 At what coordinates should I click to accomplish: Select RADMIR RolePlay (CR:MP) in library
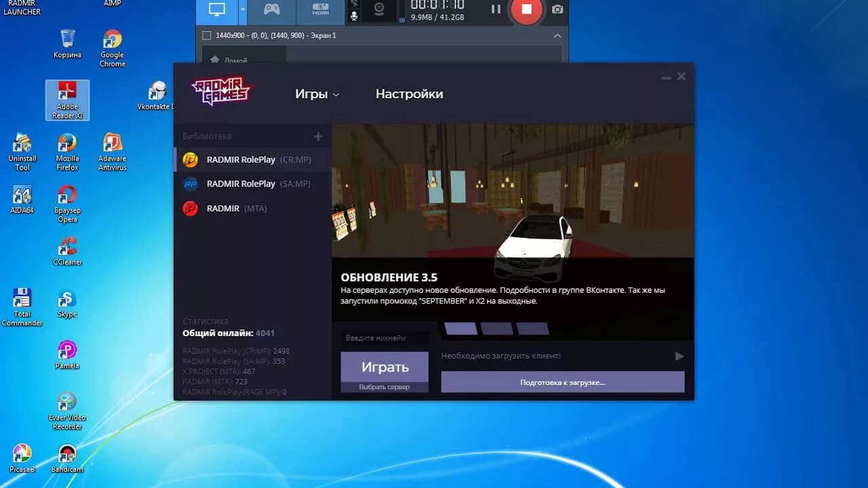tap(253, 160)
